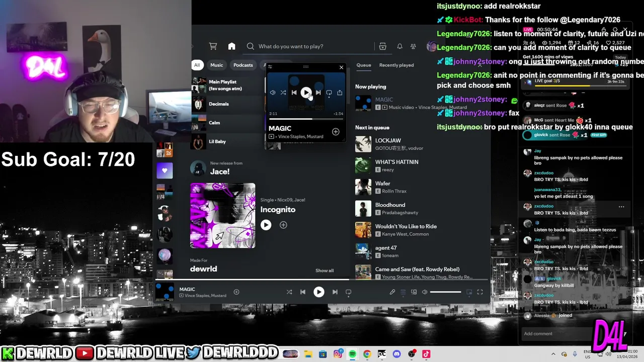This screenshot has width=644, height=362.
Task: Open the notifications bell in Spotify
Action: [399, 46]
